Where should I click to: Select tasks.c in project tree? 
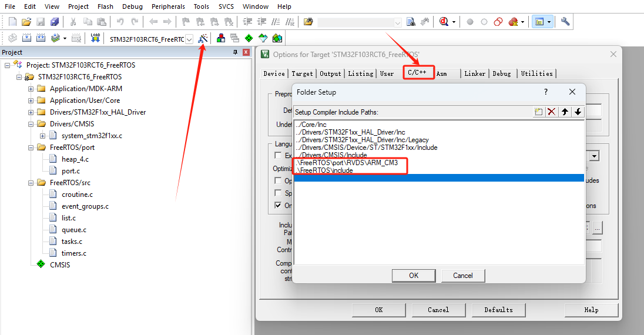coord(72,242)
